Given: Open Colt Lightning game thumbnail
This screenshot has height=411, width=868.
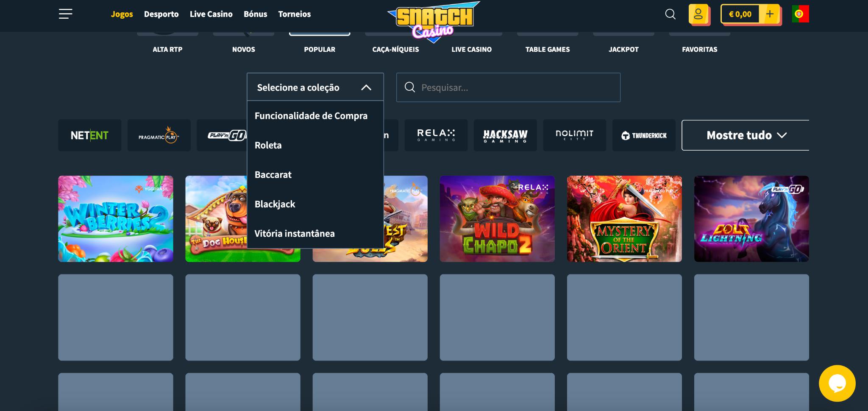Looking at the screenshot, I should pyautogui.click(x=751, y=219).
